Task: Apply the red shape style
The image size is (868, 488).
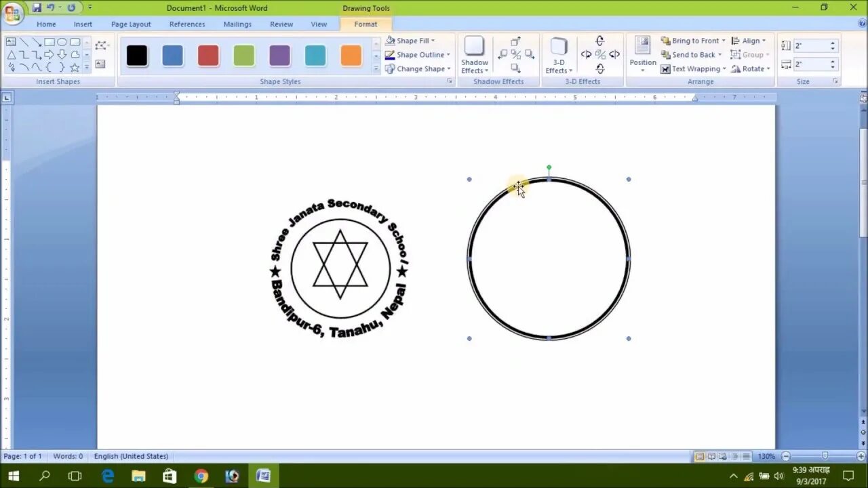Action: 208,56
